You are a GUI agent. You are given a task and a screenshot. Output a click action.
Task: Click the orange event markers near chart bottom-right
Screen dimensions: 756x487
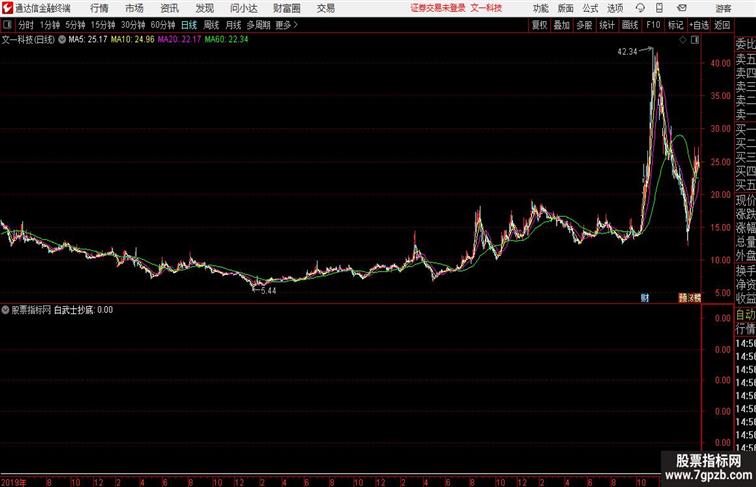click(x=690, y=298)
